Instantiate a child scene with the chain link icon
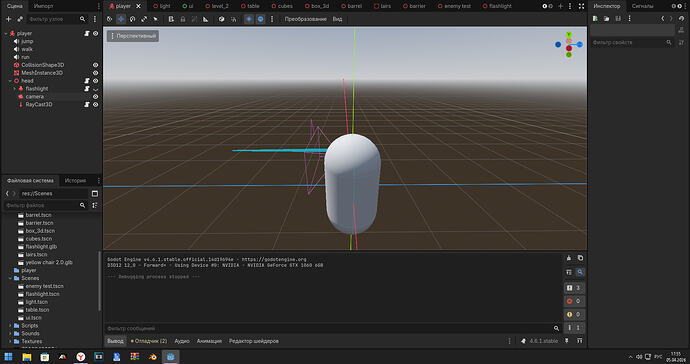The image size is (690, 364). click(x=20, y=19)
